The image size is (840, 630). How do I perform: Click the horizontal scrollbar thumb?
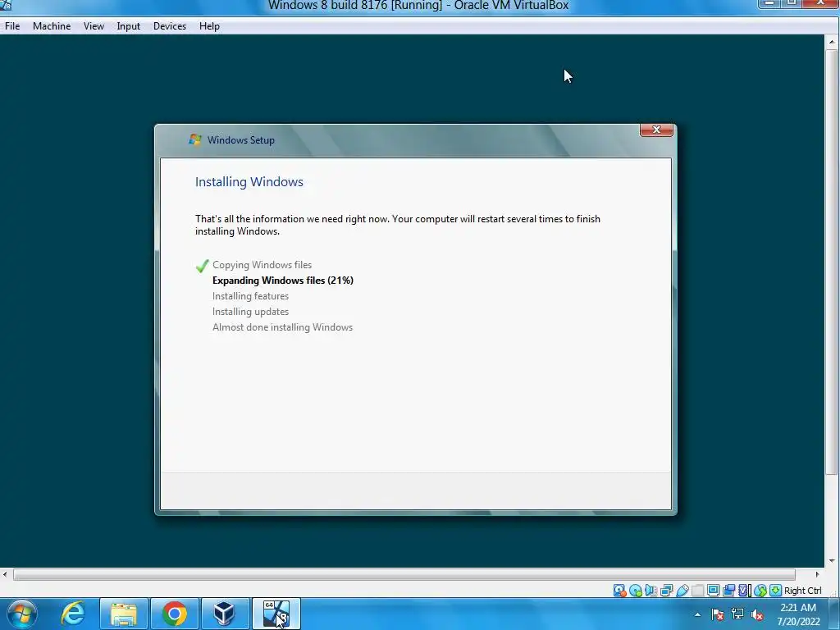coord(404,575)
